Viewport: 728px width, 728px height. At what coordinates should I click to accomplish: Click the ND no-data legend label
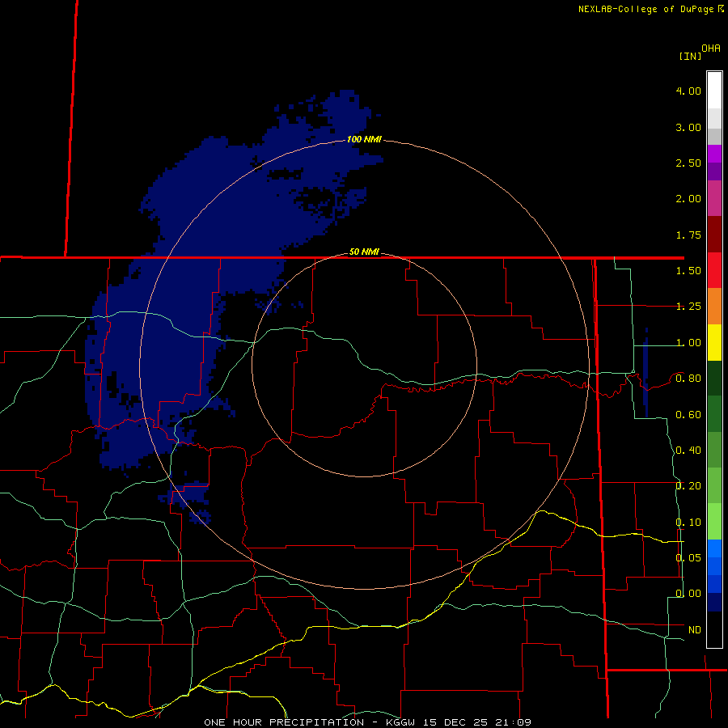point(694,630)
